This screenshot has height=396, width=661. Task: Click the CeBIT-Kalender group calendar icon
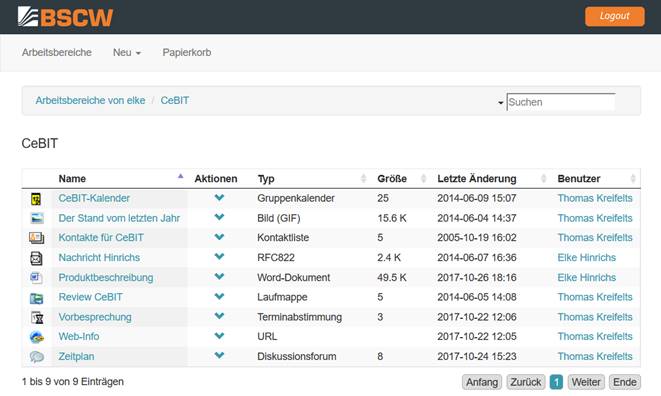coord(36,199)
